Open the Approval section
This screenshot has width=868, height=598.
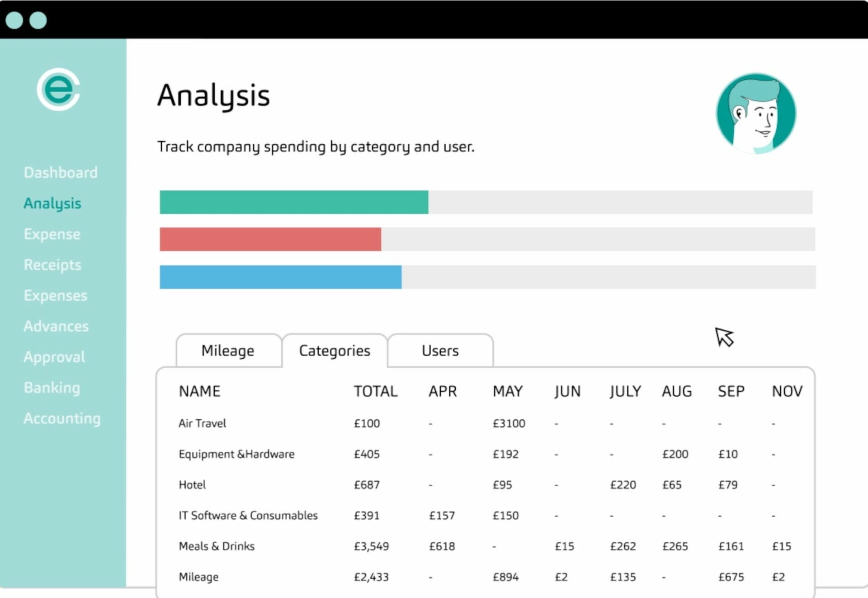coord(54,357)
